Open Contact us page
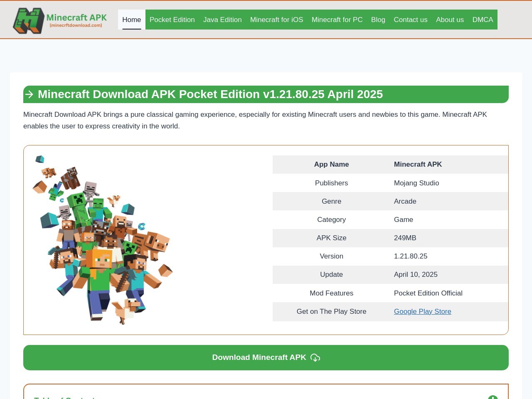 [411, 20]
